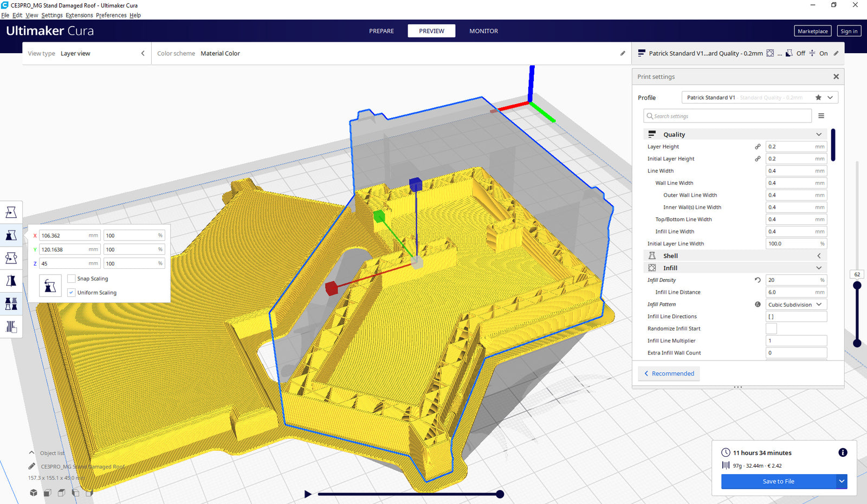867x504 pixels.
Task: Open the Extensions menu
Action: tap(79, 15)
